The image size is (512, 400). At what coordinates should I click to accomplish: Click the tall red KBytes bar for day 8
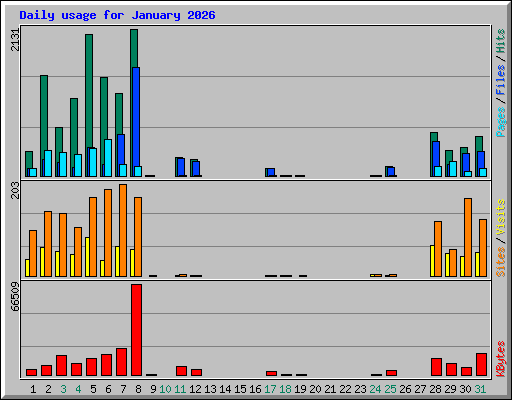coord(136,330)
